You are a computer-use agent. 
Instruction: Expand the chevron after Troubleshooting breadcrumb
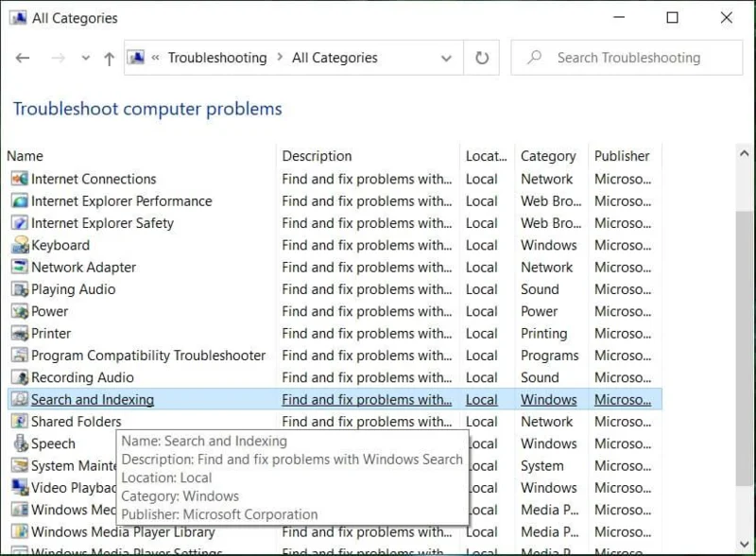coord(280,58)
